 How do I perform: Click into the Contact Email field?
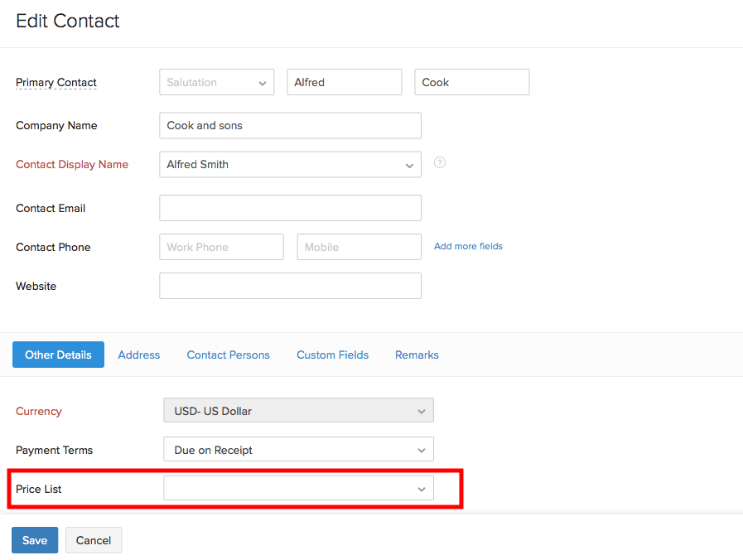pos(290,208)
